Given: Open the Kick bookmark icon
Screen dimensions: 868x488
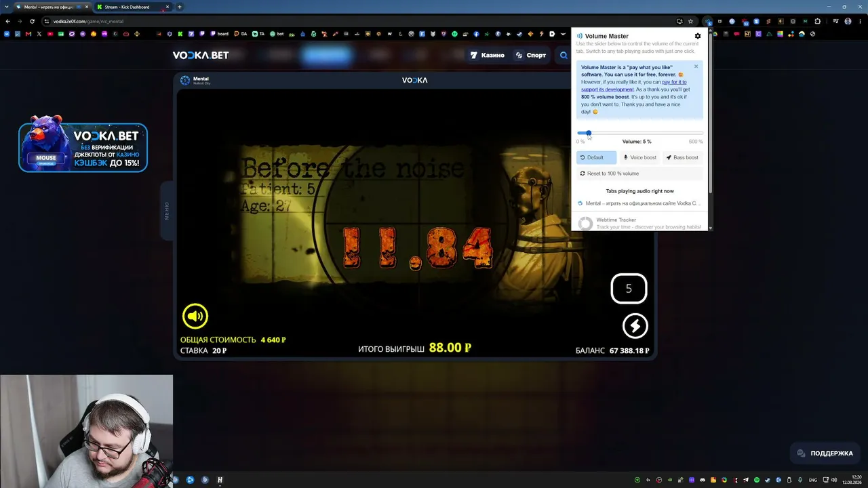Looking at the screenshot, I should 180,34.
